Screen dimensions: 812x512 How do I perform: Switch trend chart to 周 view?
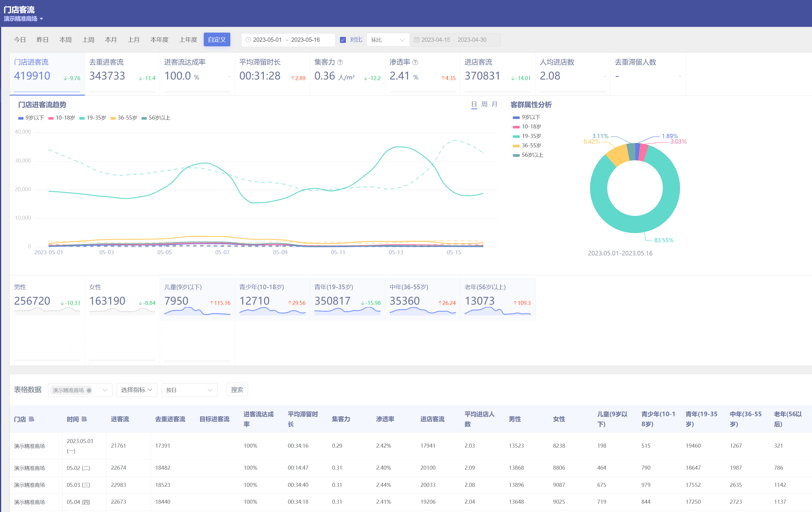pyautogui.click(x=484, y=104)
